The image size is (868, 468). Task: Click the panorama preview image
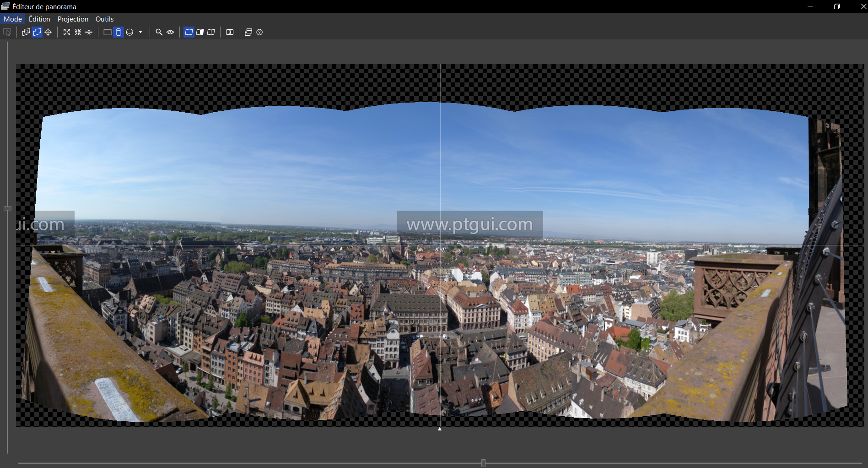point(440,245)
